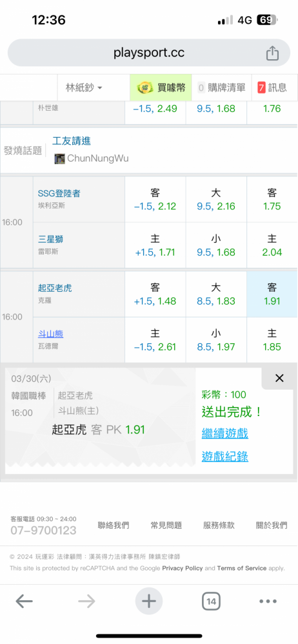Open the 常見問題 footer link
The width and height of the screenshot is (298, 644).
point(166,526)
